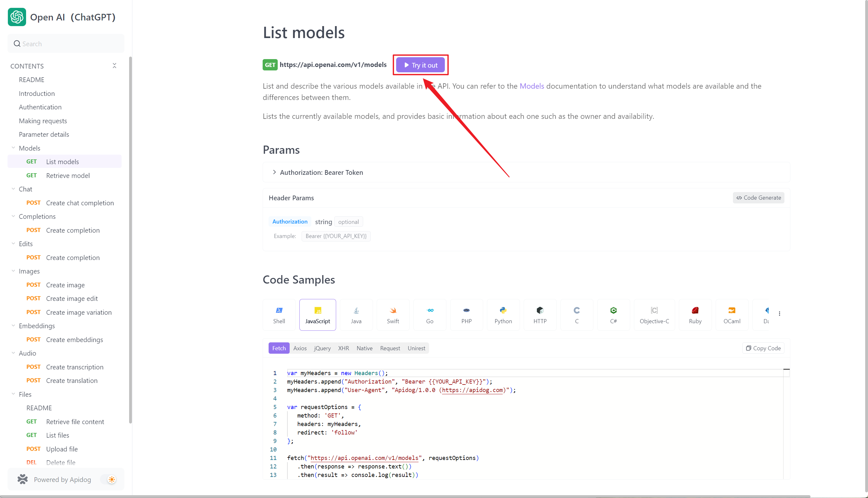
Task: Click the Apidog logo in the sidebar footer
Action: (x=22, y=479)
